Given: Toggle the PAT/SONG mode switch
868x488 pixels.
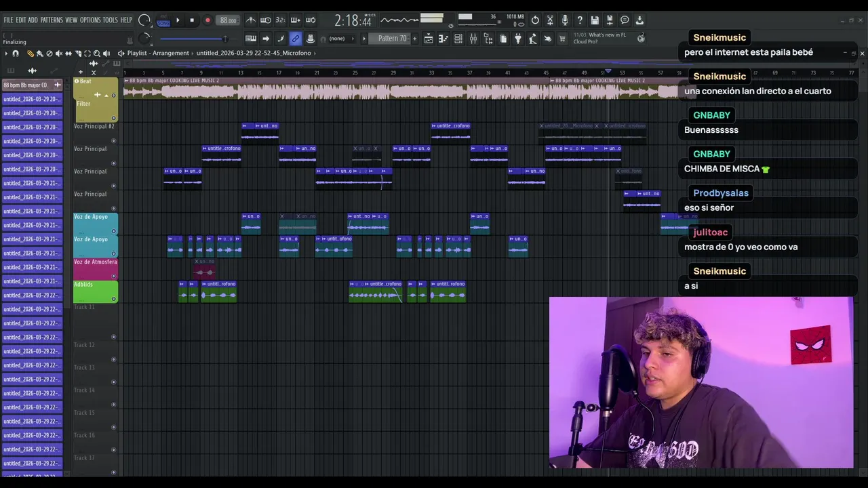Looking at the screenshot, I should pos(163,21).
